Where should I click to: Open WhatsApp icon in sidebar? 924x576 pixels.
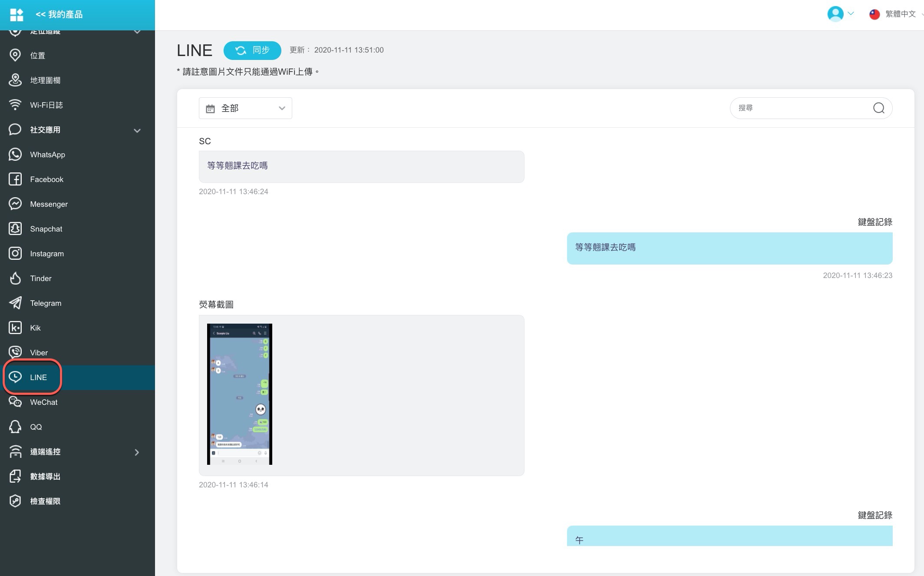click(x=15, y=154)
